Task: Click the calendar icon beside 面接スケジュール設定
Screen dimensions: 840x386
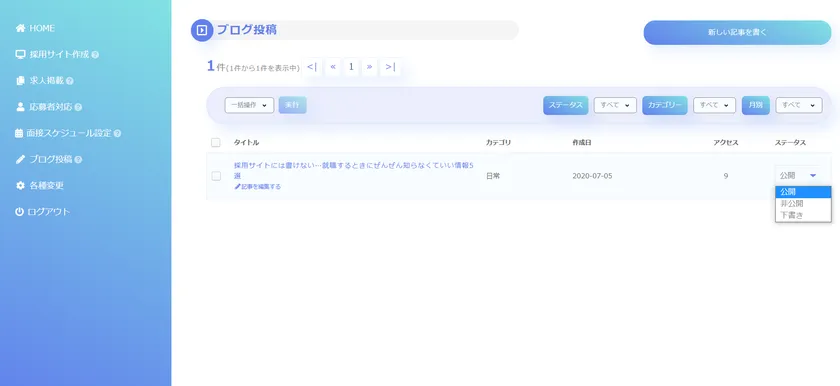Action: click(x=19, y=133)
